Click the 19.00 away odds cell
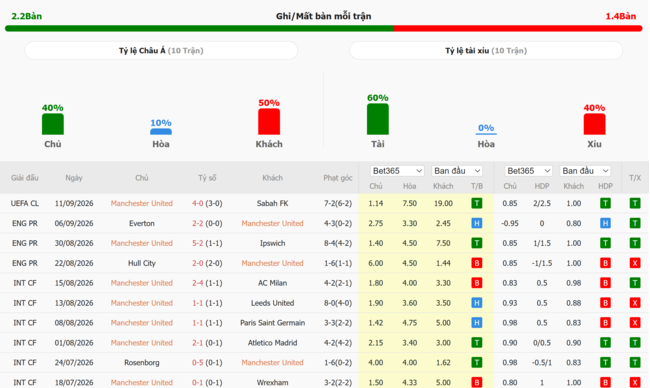 [443, 204]
